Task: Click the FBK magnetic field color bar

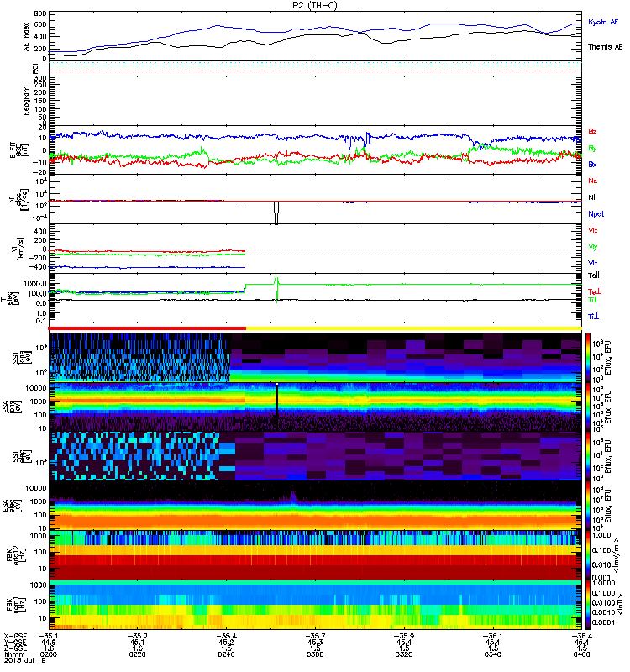Action: click(x=588, y=605)
